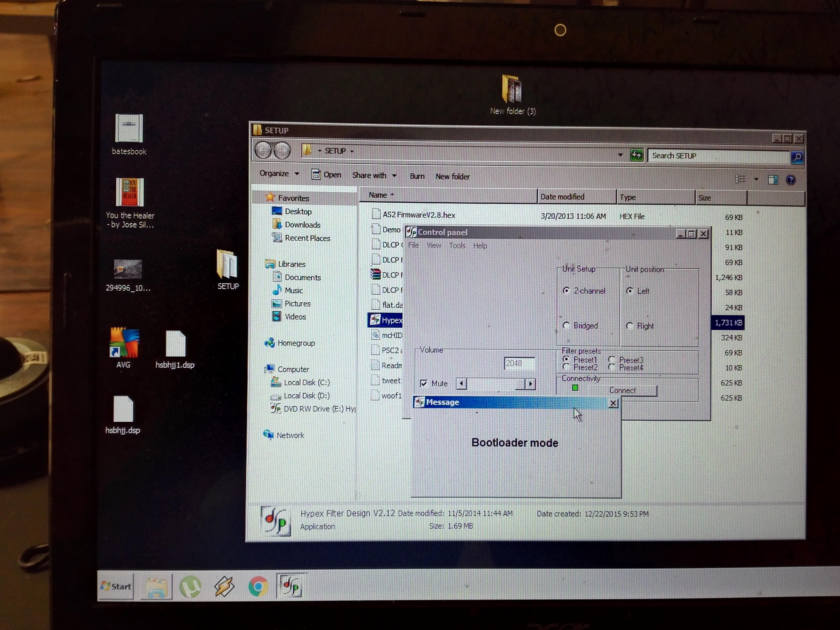
Task: Click New folder in the Explorer toolbar
Action: tap(452, 177)
